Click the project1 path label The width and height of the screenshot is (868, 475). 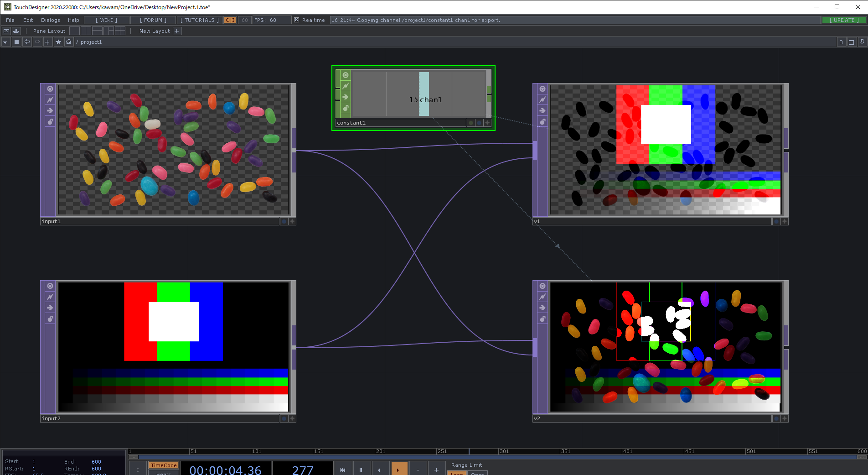click(x=91, y=42)
